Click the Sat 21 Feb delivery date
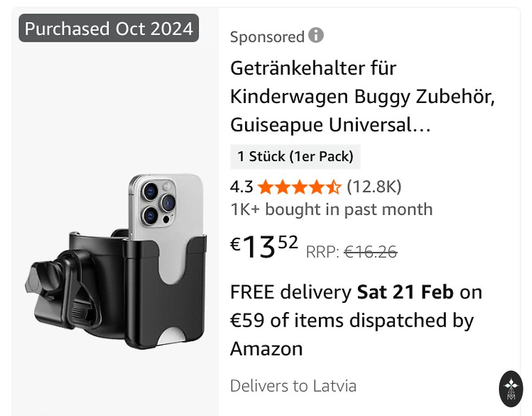The height and width of the screenshot is (416, 532). [x=405, y=292]
